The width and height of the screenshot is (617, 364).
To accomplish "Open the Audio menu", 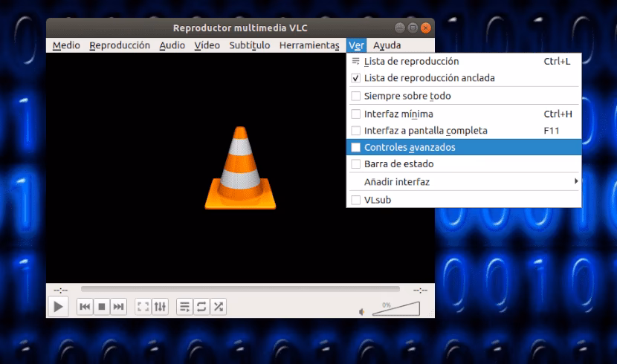I will [172, 45].
